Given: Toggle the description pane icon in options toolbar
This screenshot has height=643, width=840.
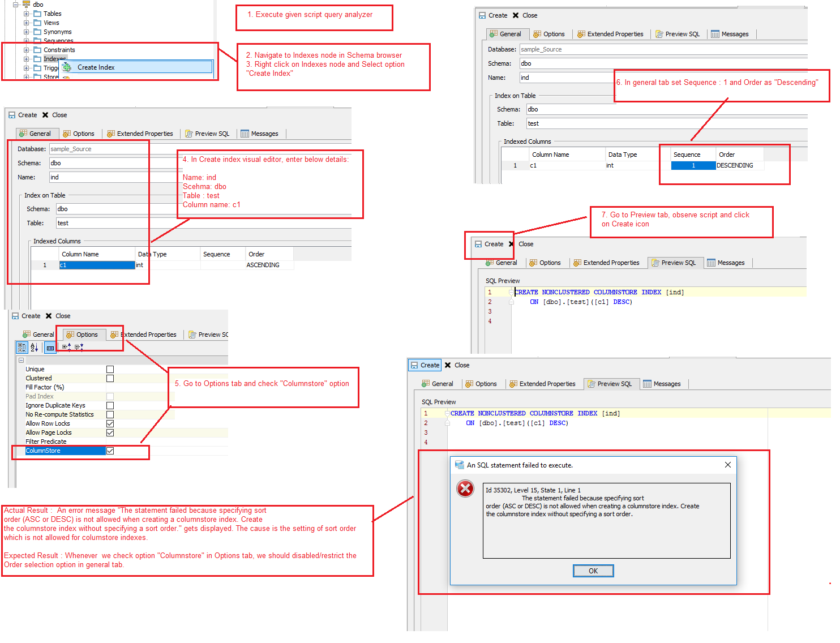Looking at the screenshot, I should click(x=50, y=348).
